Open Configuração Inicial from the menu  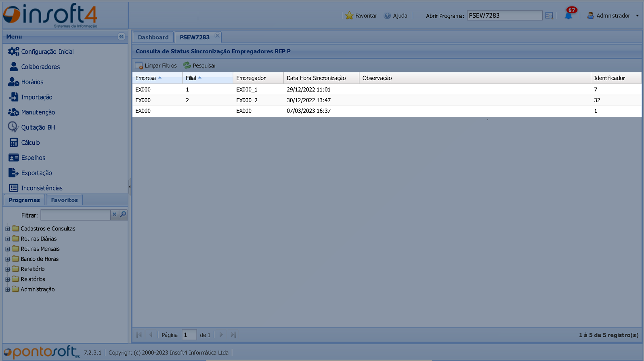tap(47, 52)
